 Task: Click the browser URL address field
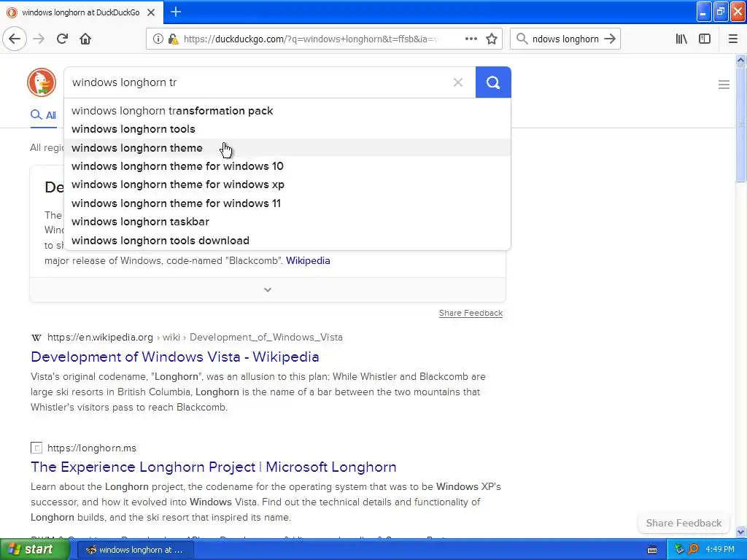coord(309,39)
